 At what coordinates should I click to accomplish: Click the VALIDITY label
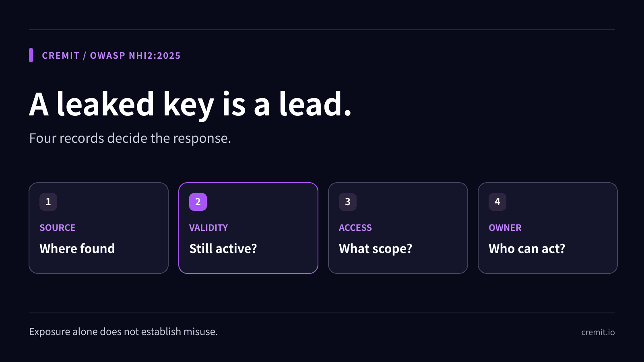[208, 228]
